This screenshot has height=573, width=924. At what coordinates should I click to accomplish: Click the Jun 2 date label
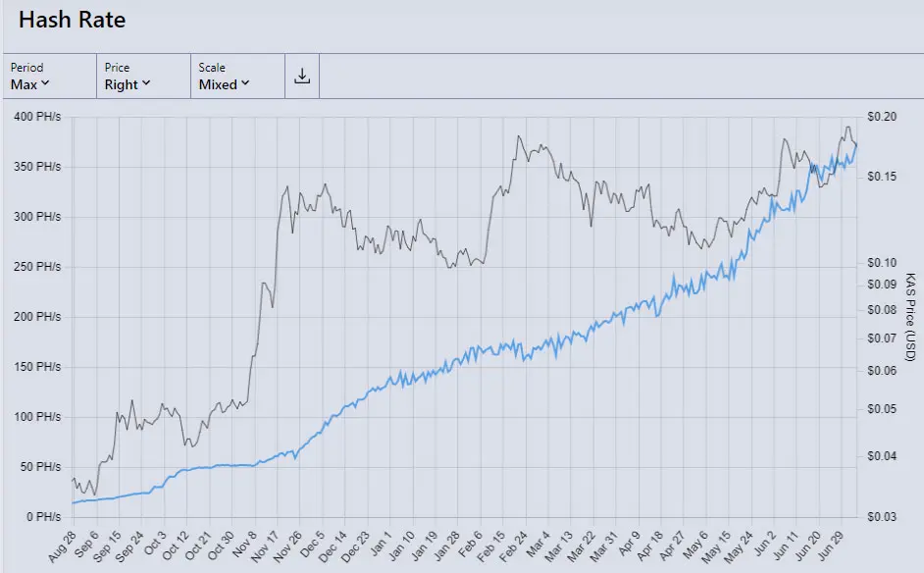(765, 543)
